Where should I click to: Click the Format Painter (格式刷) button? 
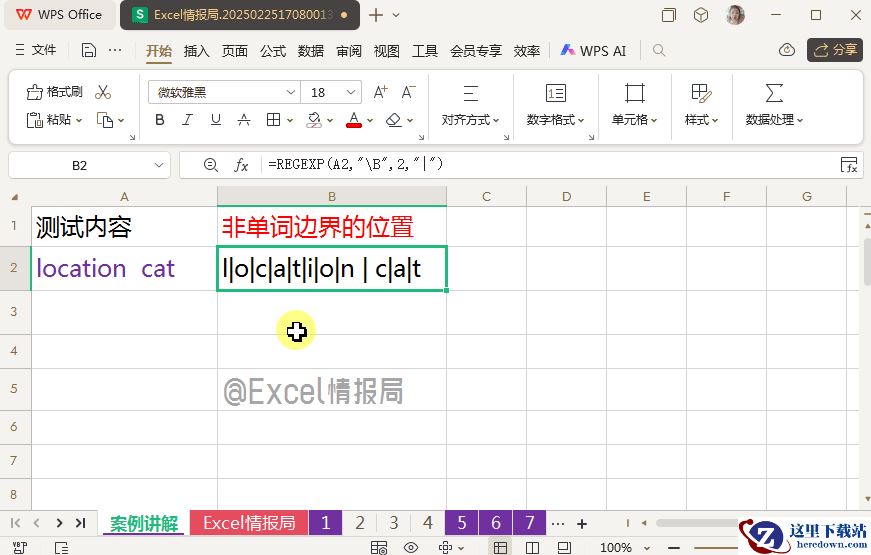pos(54,92)
